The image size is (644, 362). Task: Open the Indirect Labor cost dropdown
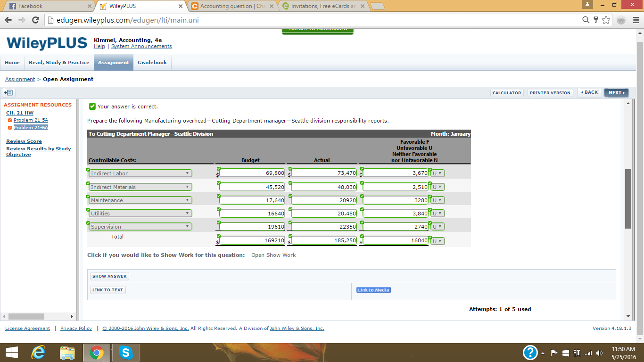click(x=140, y=173)
